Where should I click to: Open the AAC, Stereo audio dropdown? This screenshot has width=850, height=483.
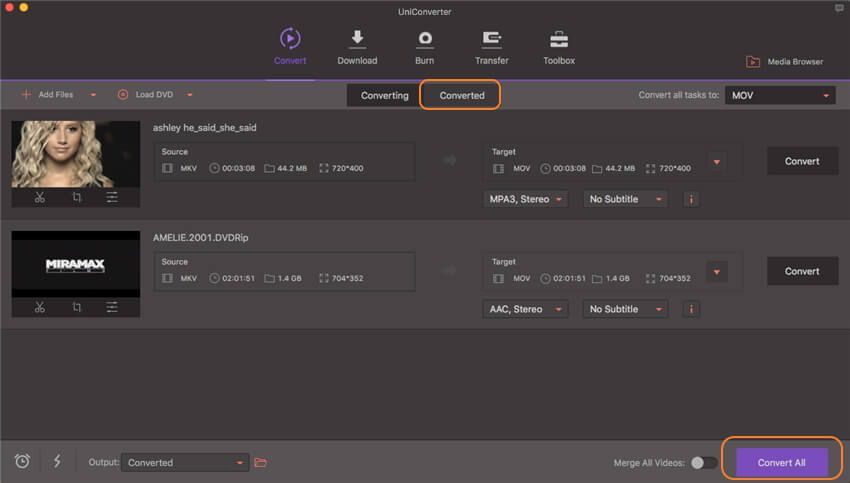525,309
